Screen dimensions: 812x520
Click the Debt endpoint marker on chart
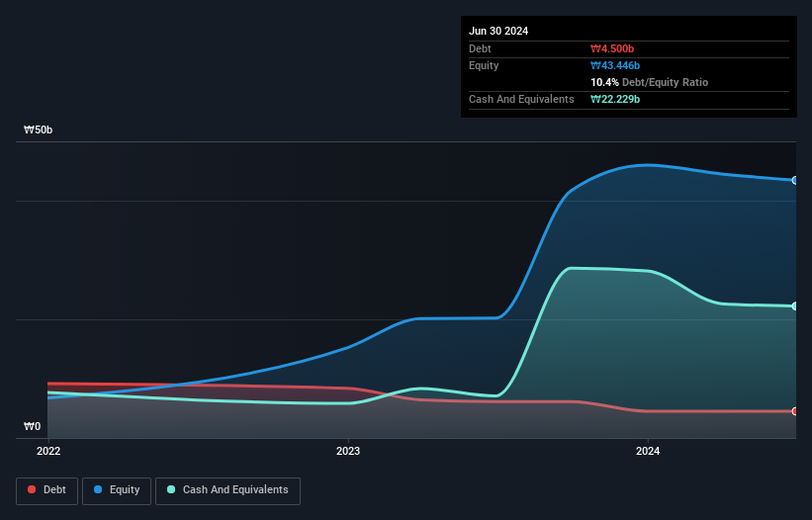point(795,411)
